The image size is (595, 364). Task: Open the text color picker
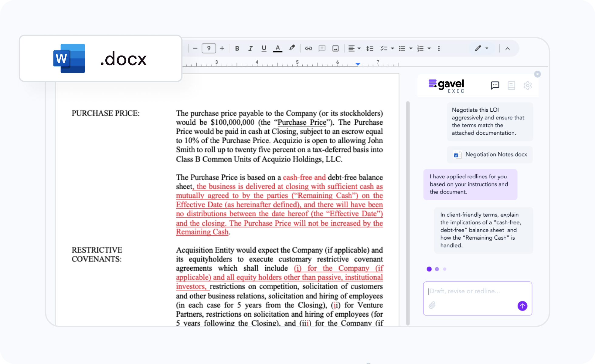[x=277, y=48]
